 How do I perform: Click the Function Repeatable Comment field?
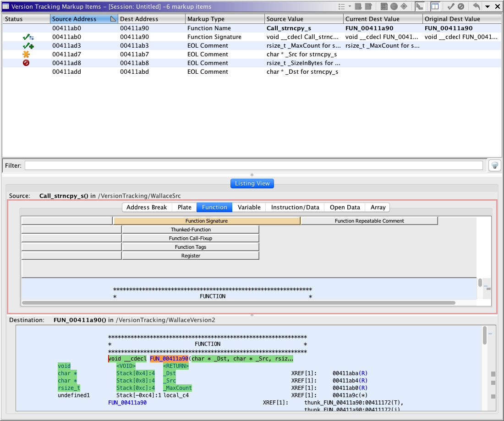point(369,221)
